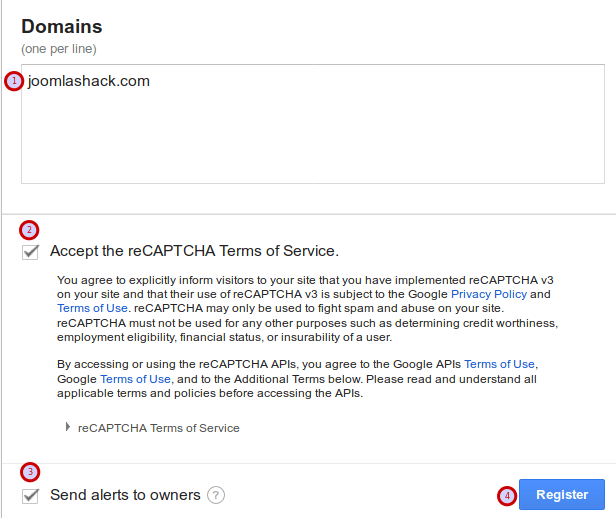
Task: Open the Google APIs Terms of Use link
Action: 499,364
